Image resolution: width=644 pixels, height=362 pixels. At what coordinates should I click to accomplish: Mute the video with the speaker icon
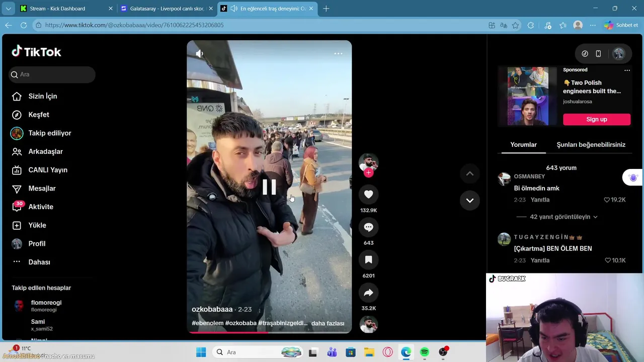tap(200, 53)
